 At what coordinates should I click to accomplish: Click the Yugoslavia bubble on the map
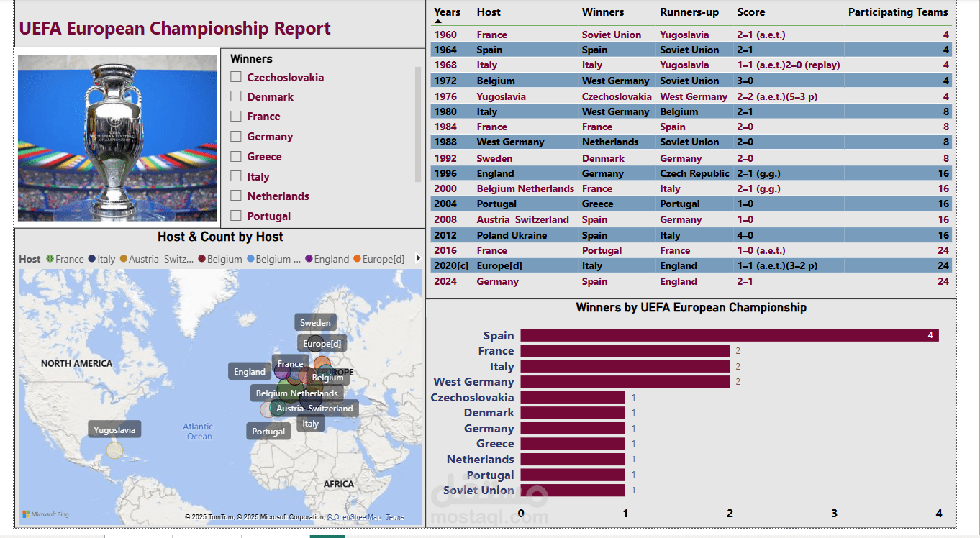(x=114, y=450)
